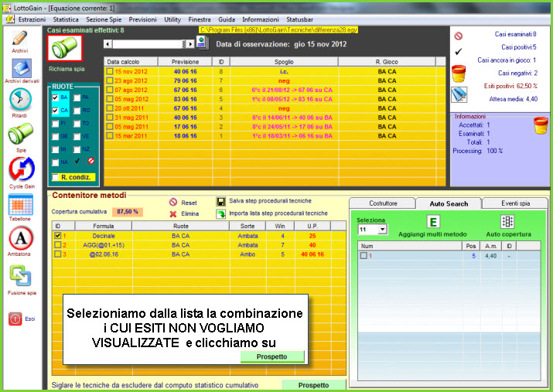Open the Fusione spie icon
The height and width of the screenshot is (392, 553).
pos(20,276)
